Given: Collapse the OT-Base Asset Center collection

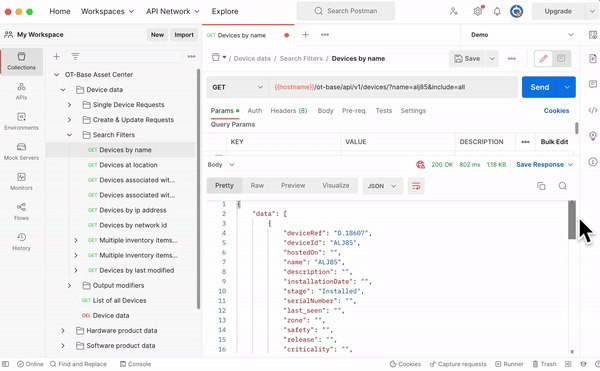Looking at the screenshot, I should (x=56, y=75).
